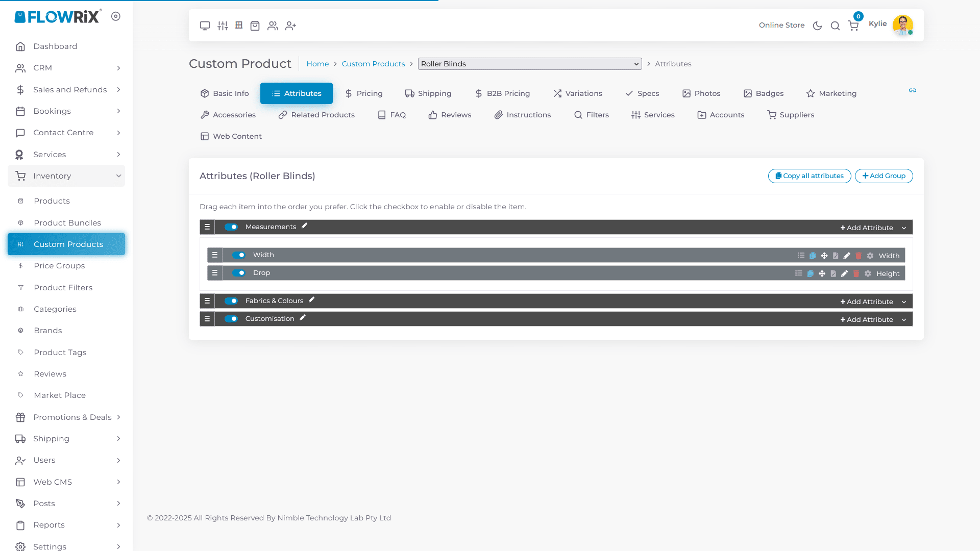Toggle off the Drop attribute switch
980x551 pixels.
tap(239, 273)
